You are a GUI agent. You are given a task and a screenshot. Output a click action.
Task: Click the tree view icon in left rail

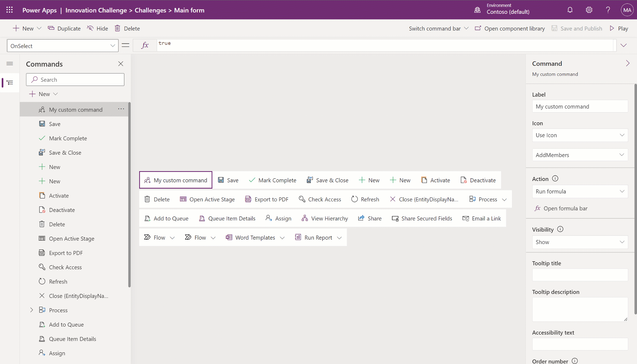point(10,83)
